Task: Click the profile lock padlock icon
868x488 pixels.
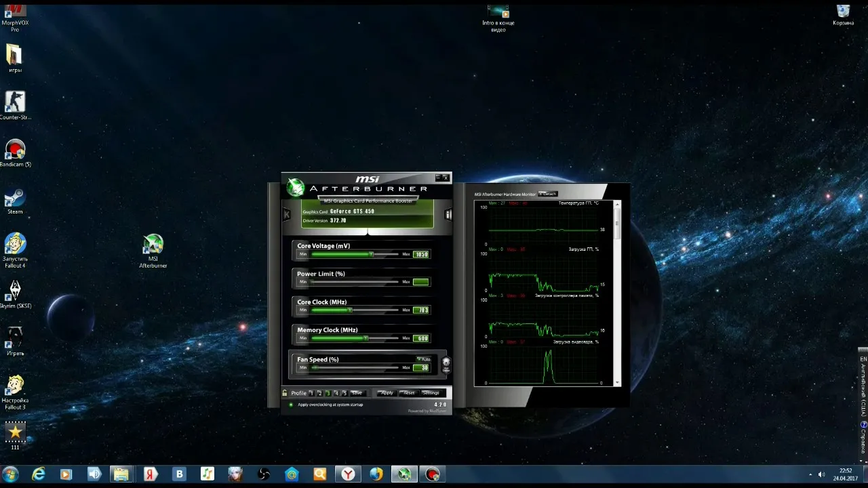Action: pos(285,393)
